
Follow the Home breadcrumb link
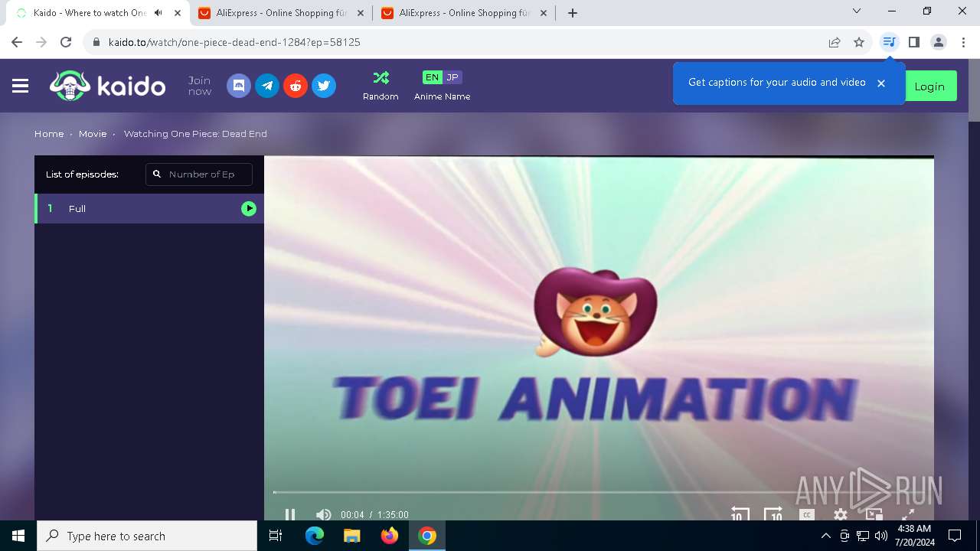click(x=49, y=134)
